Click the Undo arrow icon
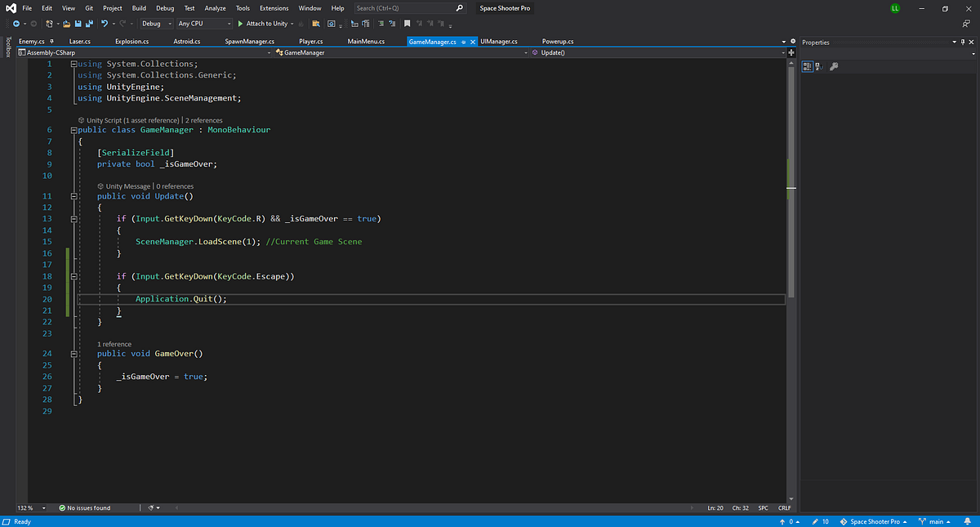 [x=105, y=24]
